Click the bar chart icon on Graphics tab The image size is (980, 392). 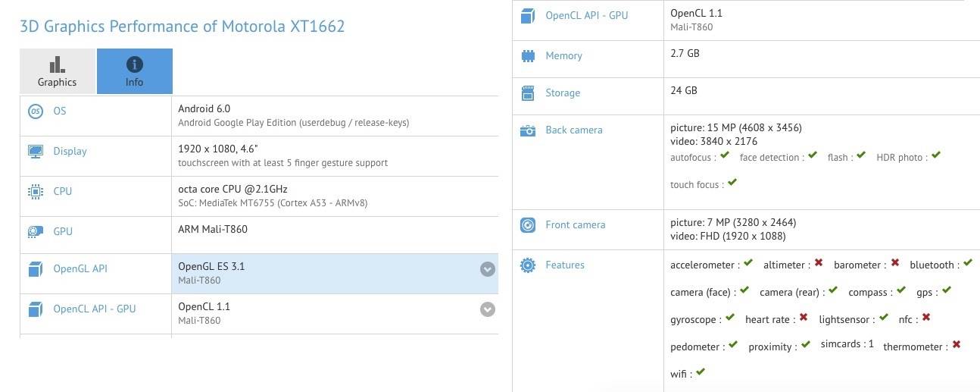coord(58,64)
